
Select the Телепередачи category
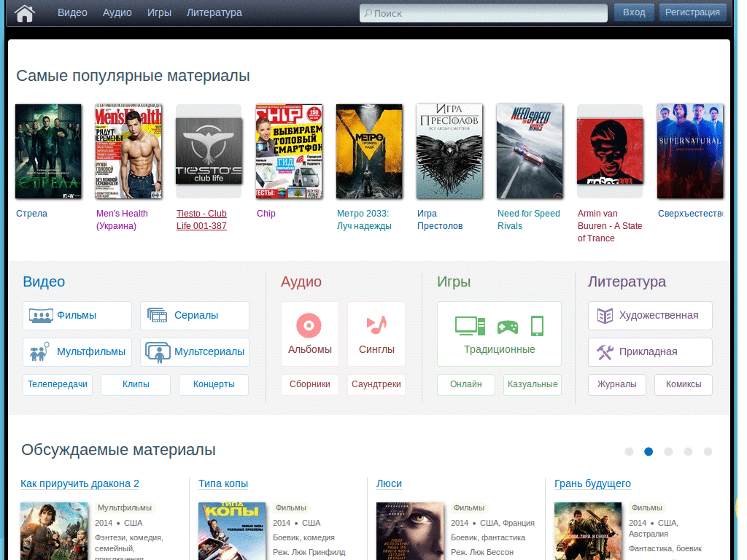(58, 384)
